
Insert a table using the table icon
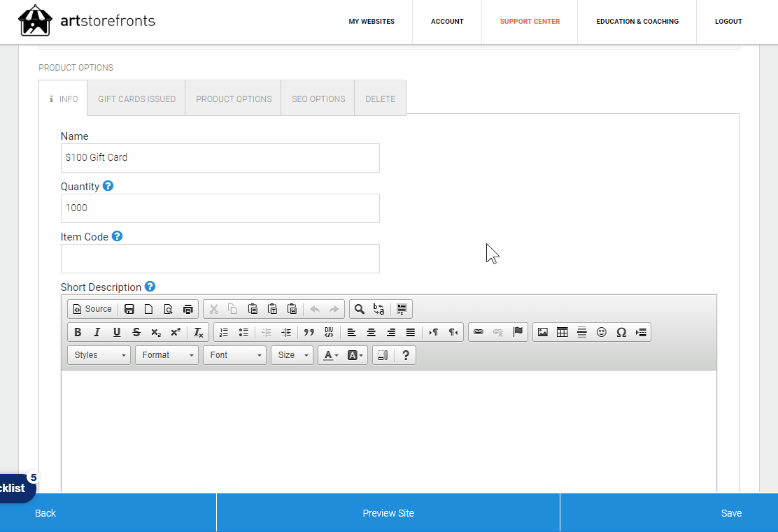point(562,332)
